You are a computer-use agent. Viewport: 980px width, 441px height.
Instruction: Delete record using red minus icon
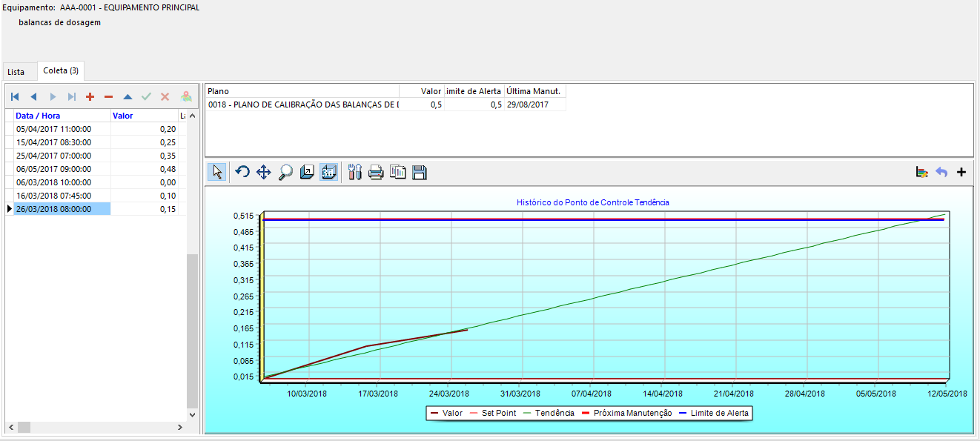109,96
